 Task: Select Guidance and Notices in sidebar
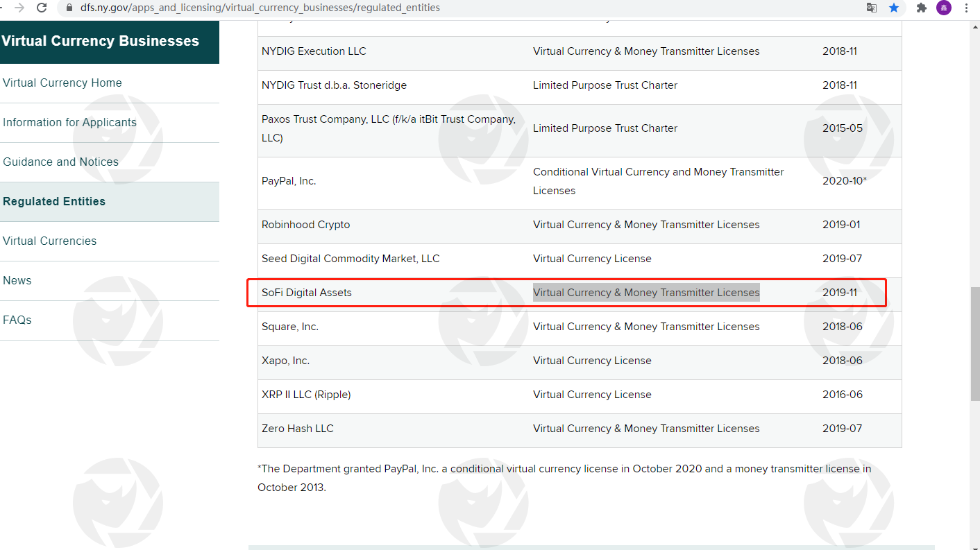(x=60, y=162)
